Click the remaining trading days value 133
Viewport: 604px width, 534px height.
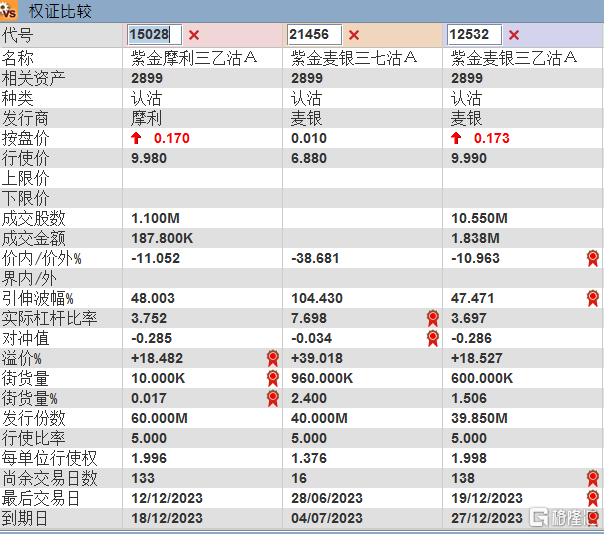143,479
